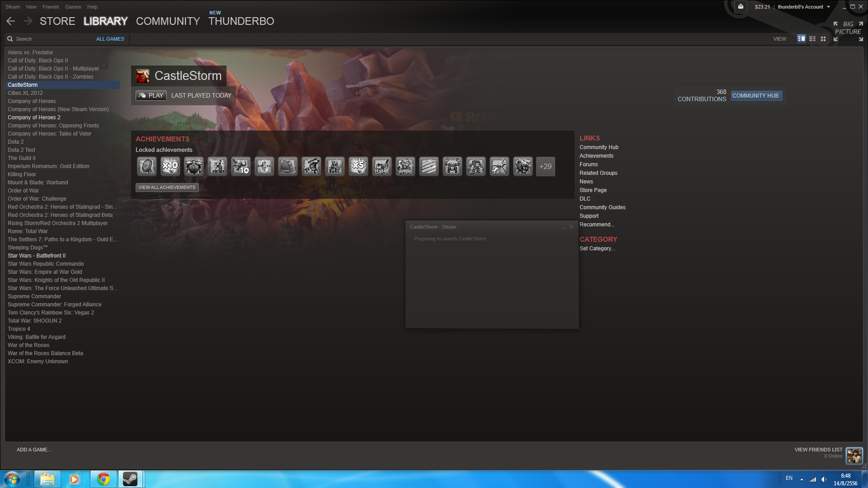Open Set Category option
This screenshot has height=488, width=868.
pyautogui.click(x=597, y=249)
